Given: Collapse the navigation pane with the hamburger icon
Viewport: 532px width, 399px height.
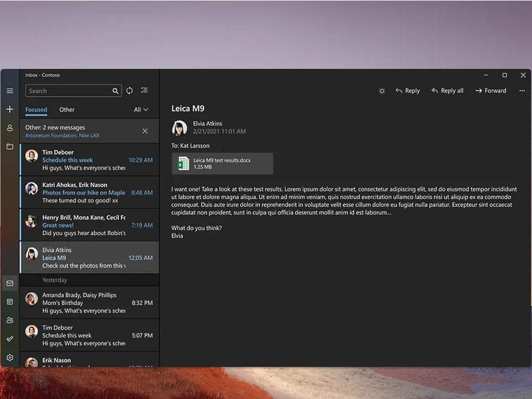Looking at the screenshot, I should pos(10,90).
